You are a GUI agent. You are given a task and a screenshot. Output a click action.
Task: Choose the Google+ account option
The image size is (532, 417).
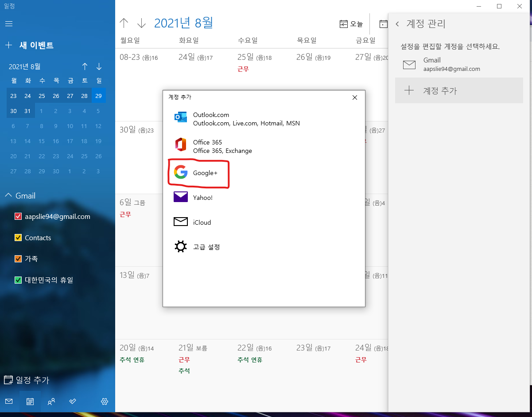click(264, 173)
